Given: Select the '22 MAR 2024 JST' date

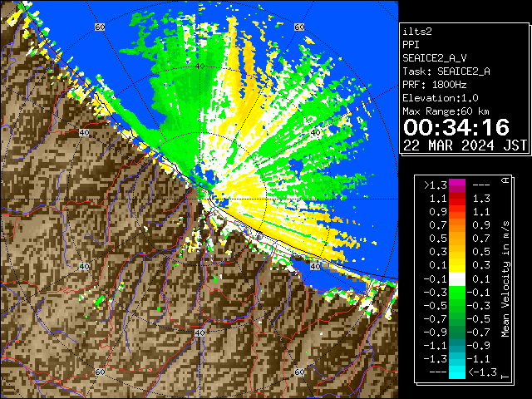Looking at the screenshot, I should (465, 145).
